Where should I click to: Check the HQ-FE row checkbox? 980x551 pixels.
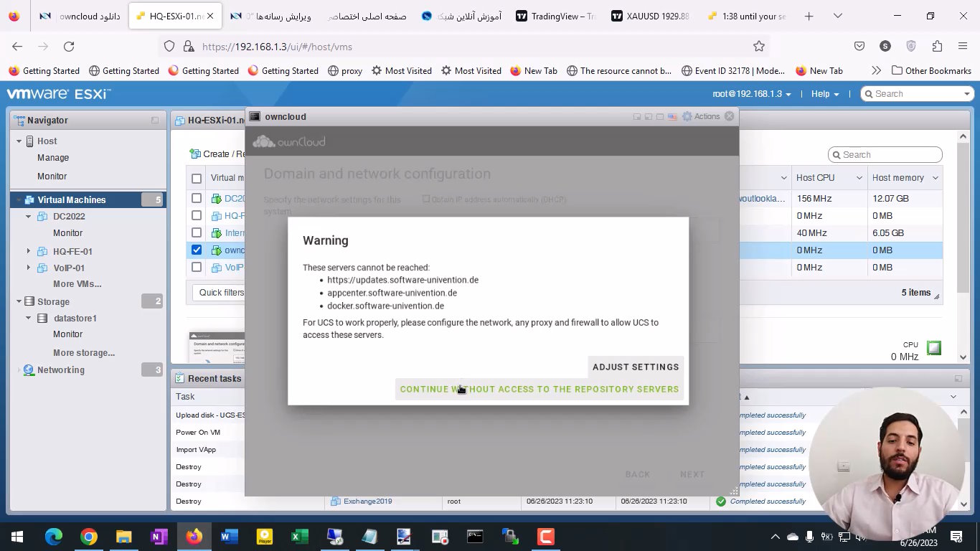click(x=197, y=215)
